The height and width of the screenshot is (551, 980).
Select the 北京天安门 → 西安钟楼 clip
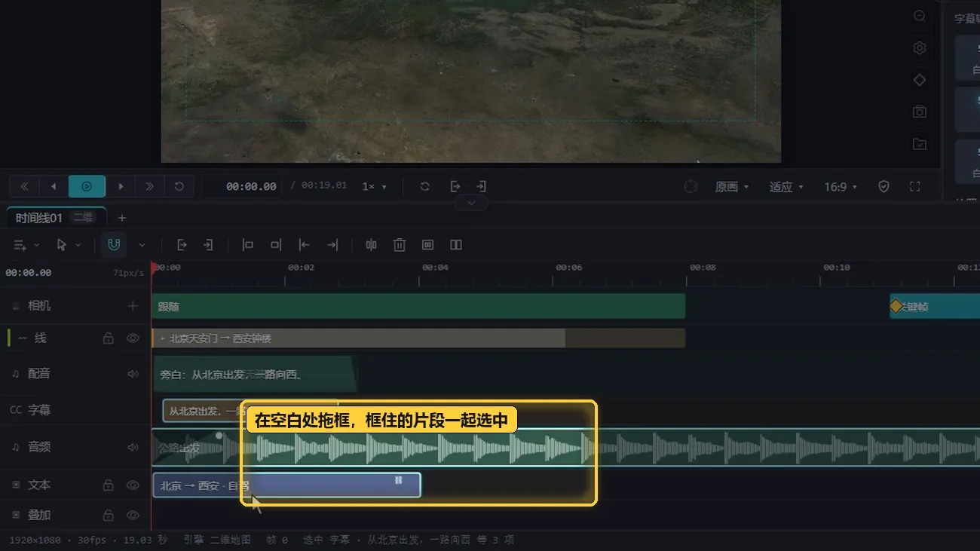pyautogui.click(x=418, y=338)
